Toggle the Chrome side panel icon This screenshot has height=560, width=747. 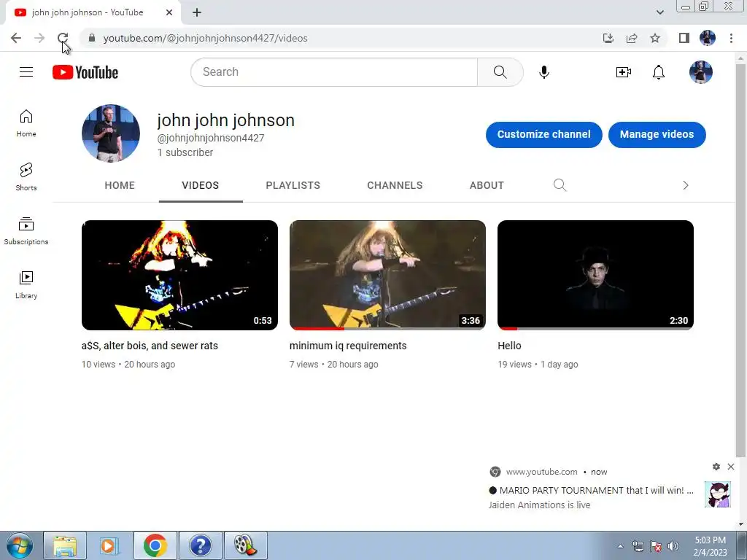(x=684, y=38)
